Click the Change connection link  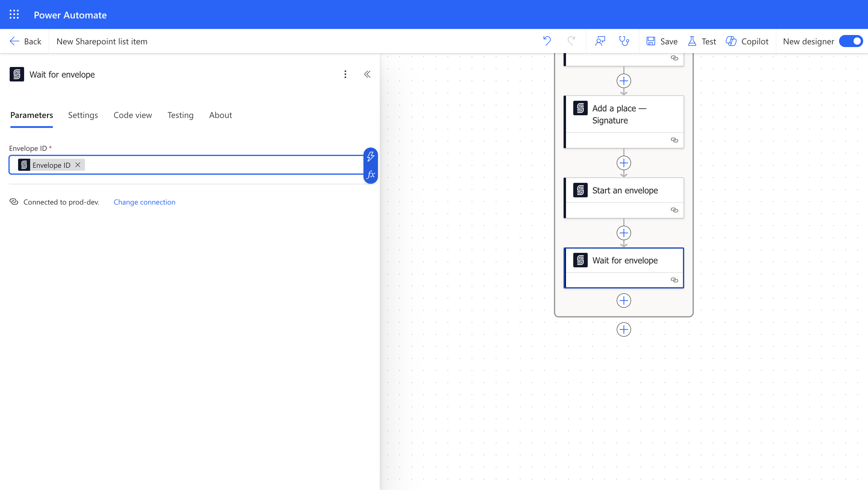pos(144,202)
